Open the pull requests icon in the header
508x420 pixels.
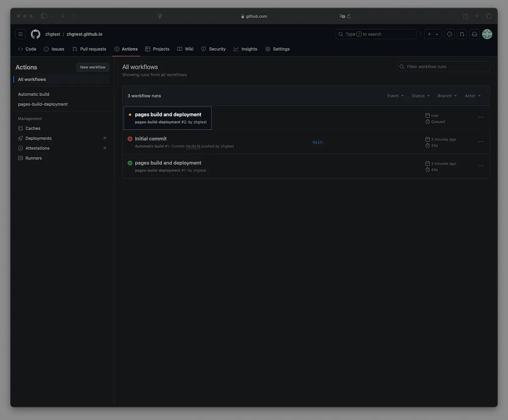[x=462, y=34]
